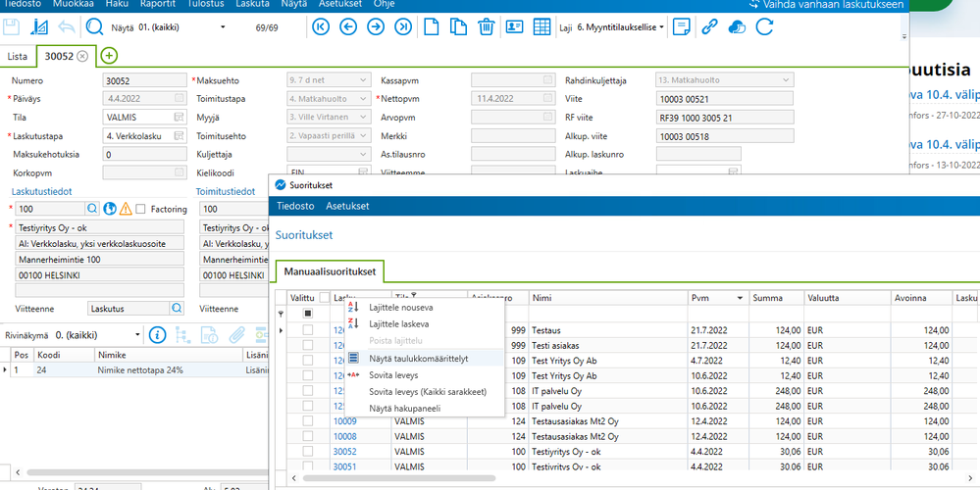Click the search magnifier icon in toolbar

[95, 26]
